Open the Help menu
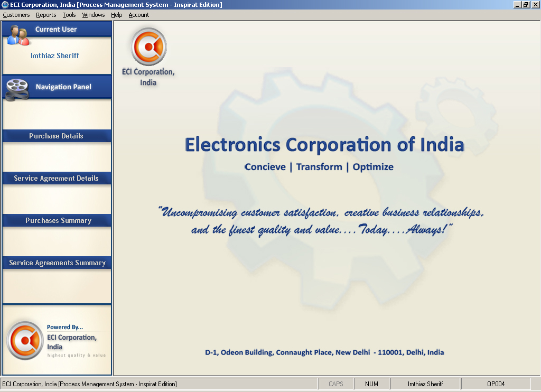This screenshot has width=541, height=392. tap(117, 15)
